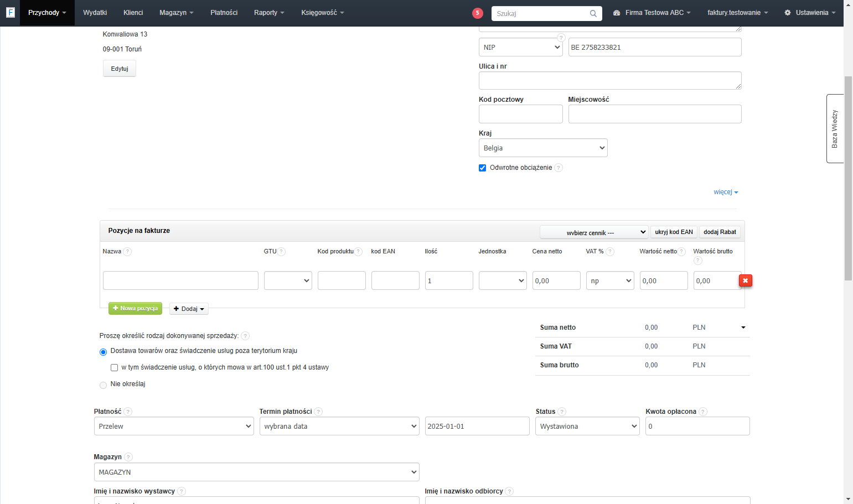Open Kraj dropdown showing Belgia
853x504 pixels.
click(543, 148)
